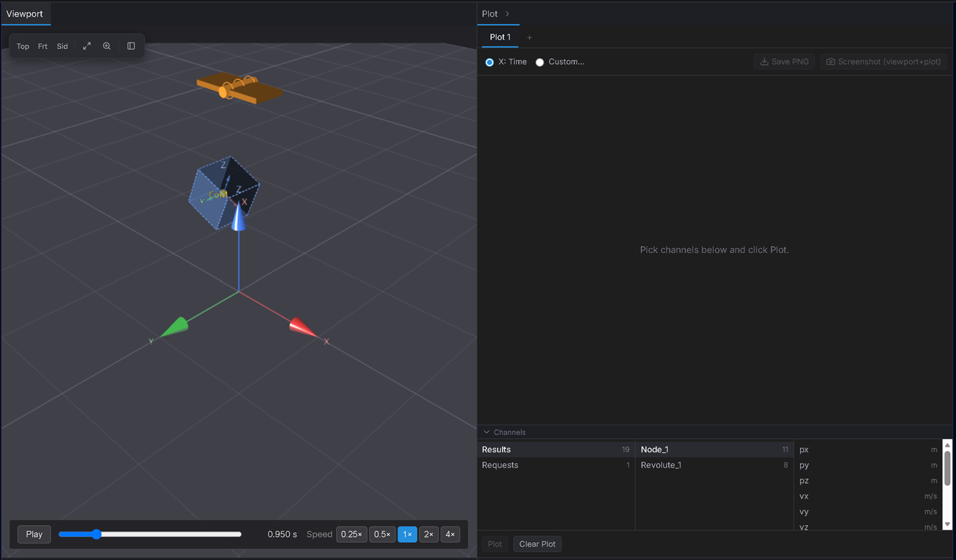The width and height of the screenshot is (956, 560).
Task: Collapse the Channels section
Action: pyautogui.click(x=487, y=433)
